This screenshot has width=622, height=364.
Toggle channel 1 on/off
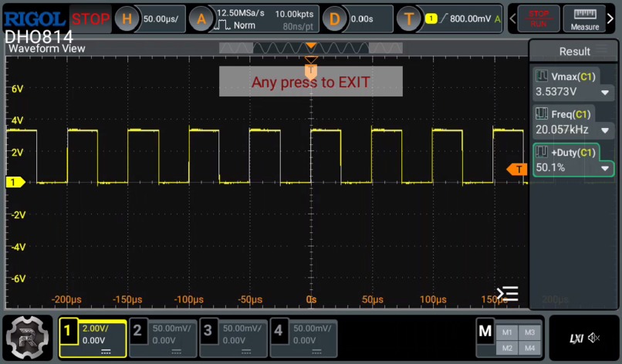(x=68, y=330)
